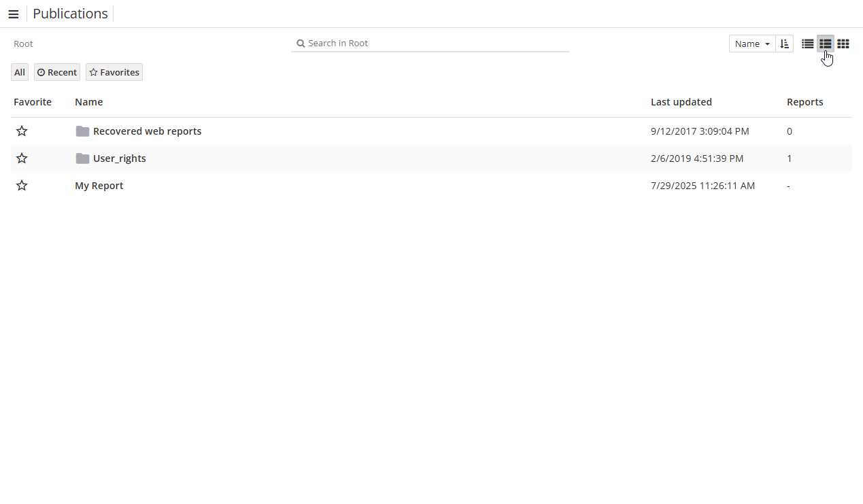Click the Root breadcrumb
Viewport: 863px width, 504px height.
pos(23,44)
